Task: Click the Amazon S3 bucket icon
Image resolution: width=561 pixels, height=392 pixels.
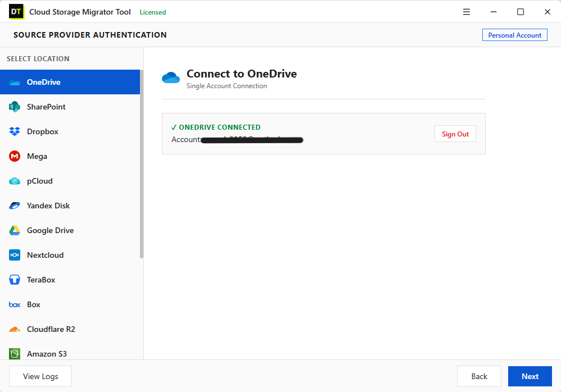Action: [15, 354]
